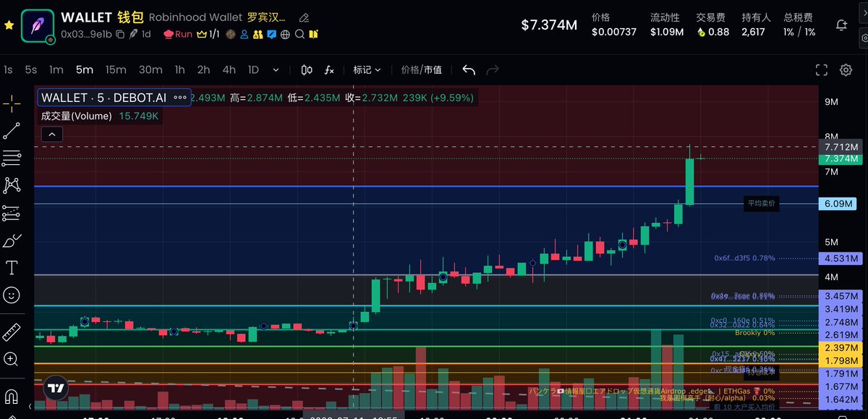The height and width of the screenshot is (419, 868).
Task: Click the 平均卖价 line tag
Action: (762, 204)
